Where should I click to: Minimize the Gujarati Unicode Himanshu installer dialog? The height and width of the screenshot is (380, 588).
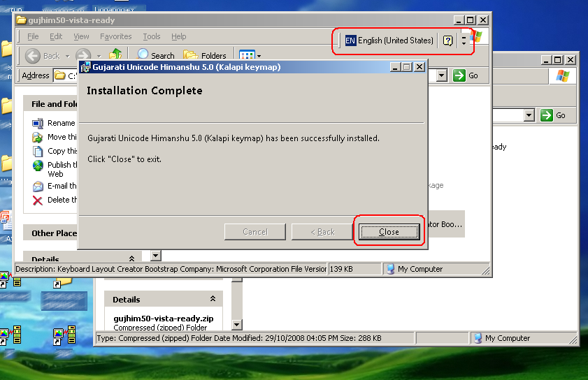395,67
